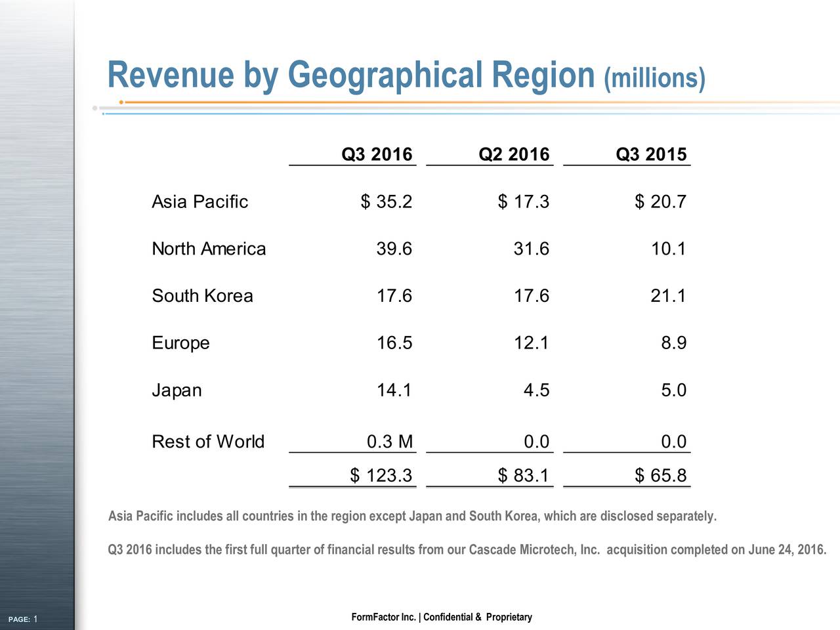Select the 'Q3 2016' column header
Image resolution: width=840 pixels, height=630 pixels.
pos(377,154)
